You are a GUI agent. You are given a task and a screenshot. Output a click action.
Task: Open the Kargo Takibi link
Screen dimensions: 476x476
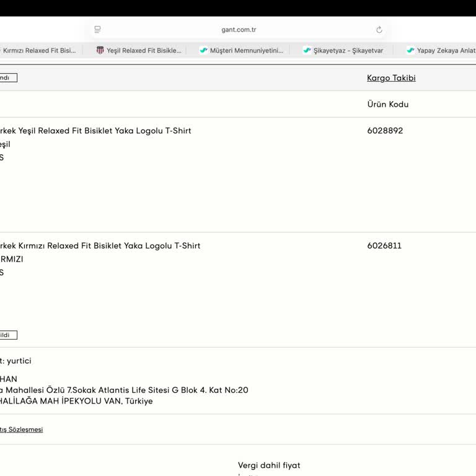391,78
